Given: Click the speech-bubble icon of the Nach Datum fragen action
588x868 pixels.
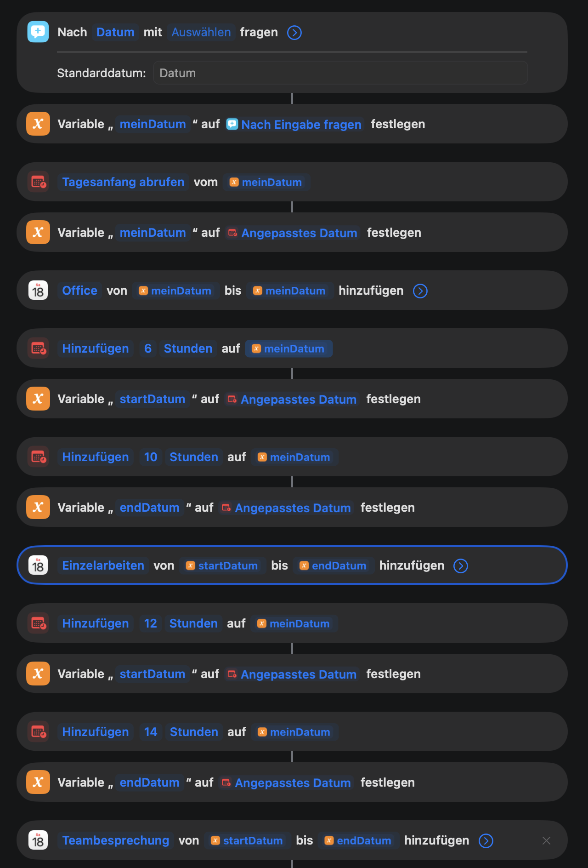Looking at the screenshot, I should pyautogui.click(x=38, y=32).
